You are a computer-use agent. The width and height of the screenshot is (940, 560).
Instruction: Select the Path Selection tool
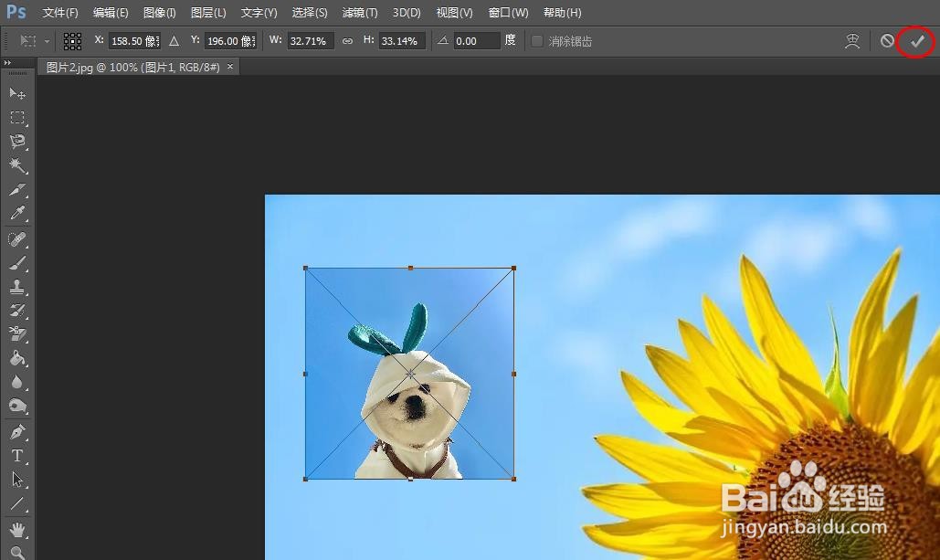(16, 480)
